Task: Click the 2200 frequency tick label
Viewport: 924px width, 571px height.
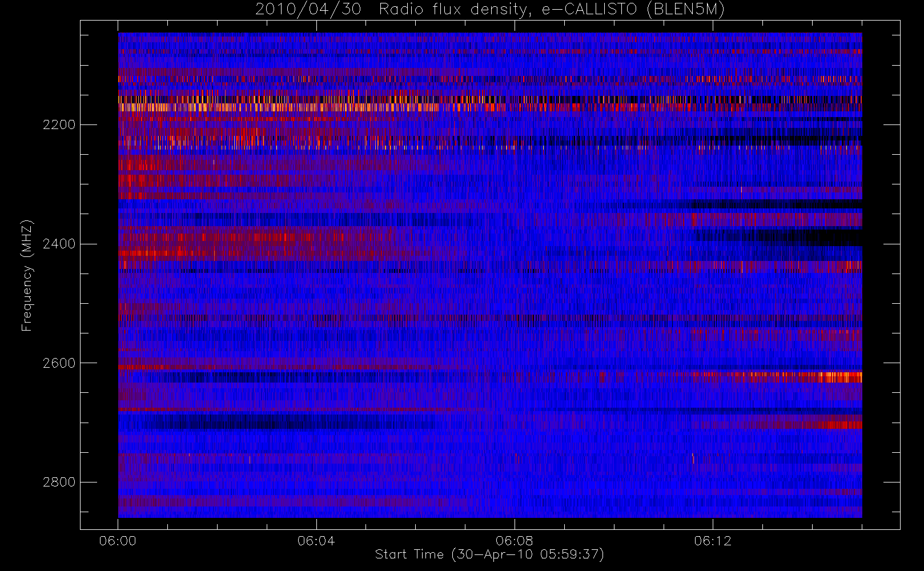Action: [x=59, y=125]
